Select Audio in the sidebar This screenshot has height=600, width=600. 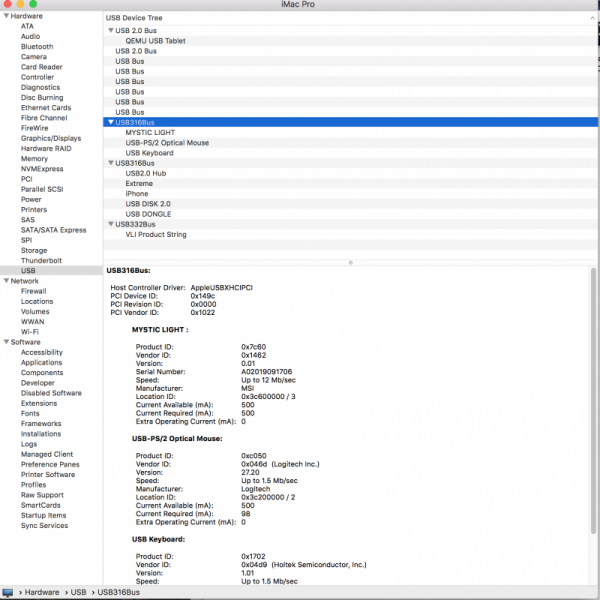(x=30, y=36)
